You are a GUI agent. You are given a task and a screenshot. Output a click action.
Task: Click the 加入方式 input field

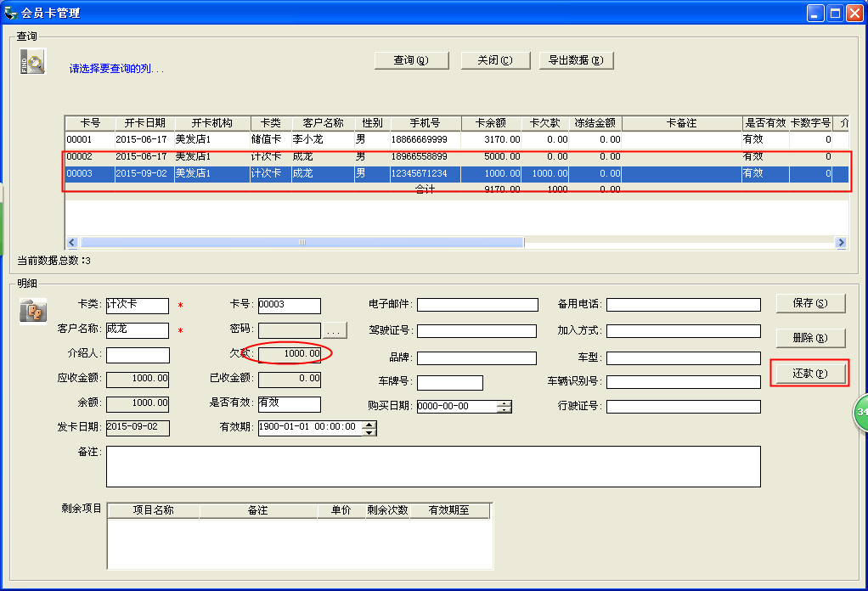coord(684,331)
